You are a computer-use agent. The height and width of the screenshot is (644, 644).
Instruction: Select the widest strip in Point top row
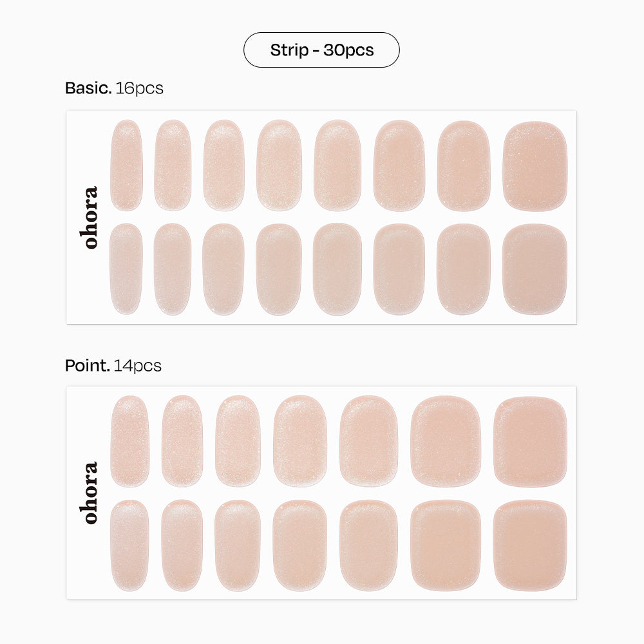point(530,441)
